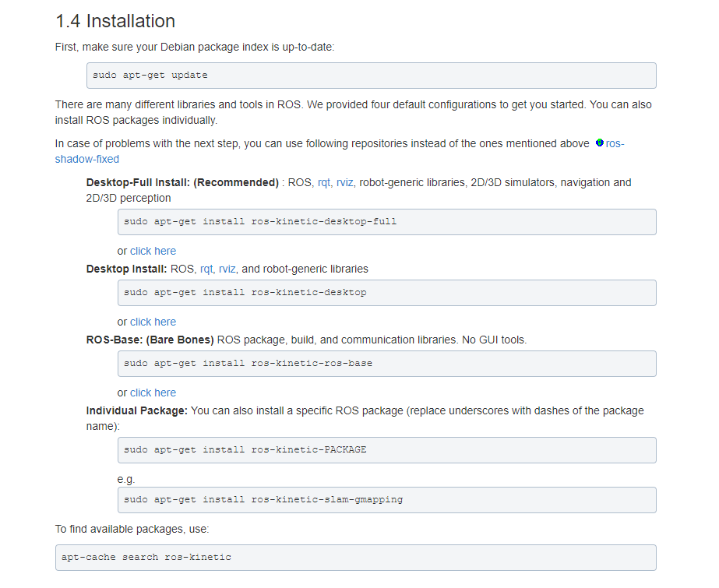
Task: Click the 'sudo apt-get install ros-kinetic-desktop' code box
Action: tap(387, 293)
